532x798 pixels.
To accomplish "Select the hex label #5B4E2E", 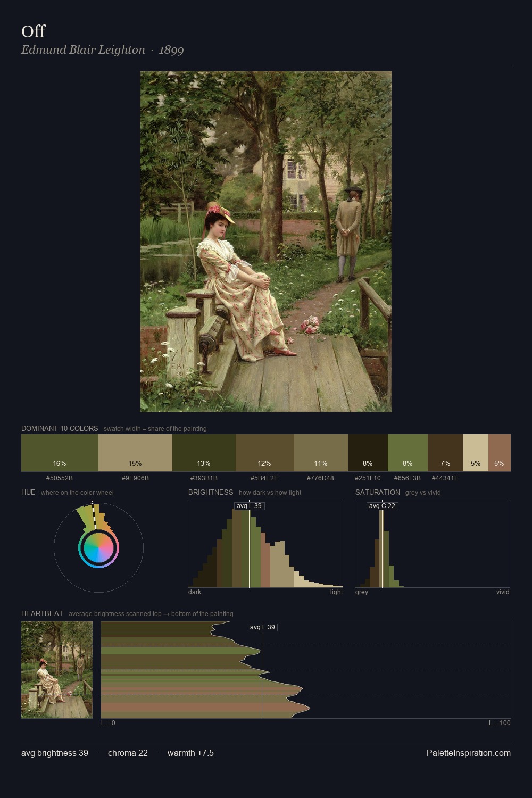I will tap(264, 478).
